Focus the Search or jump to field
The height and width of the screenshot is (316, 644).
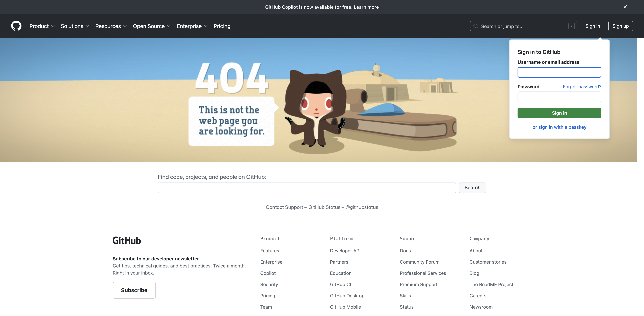tap(523, 26)
